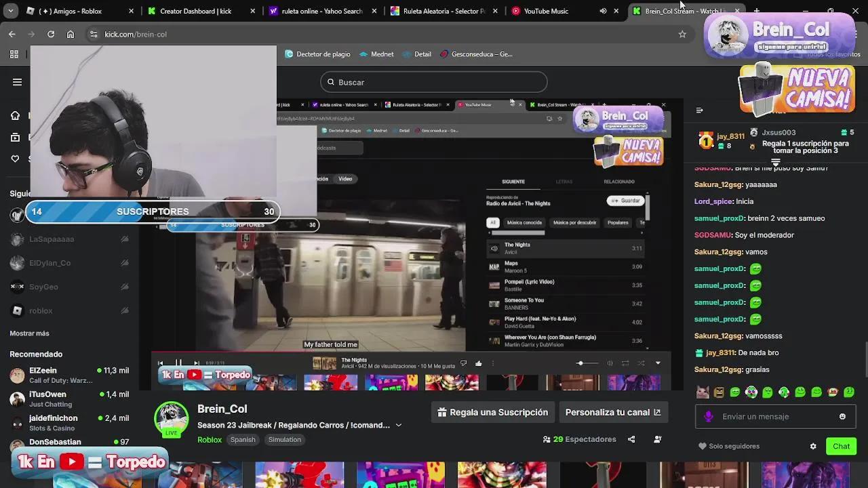
Task: Select the cat emote in chat
Action: pos(703,392)
